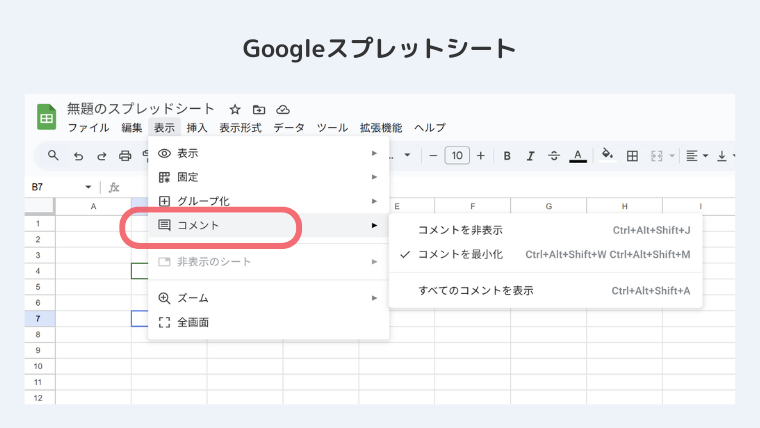This screenshot has width=760, height=428.
Task: Click the fx formula bar icon
Action: click(x=114, y=188)
